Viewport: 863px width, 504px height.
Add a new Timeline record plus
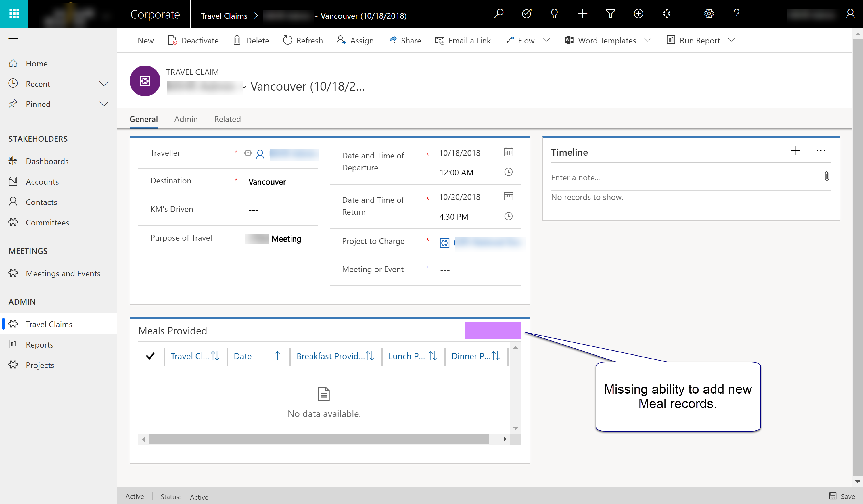point(795,151)
